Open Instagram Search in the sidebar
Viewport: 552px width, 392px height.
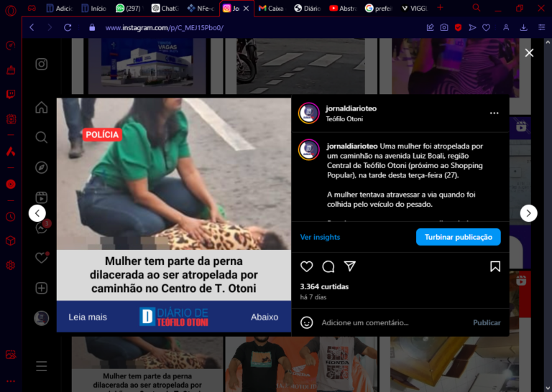point(42,137)
